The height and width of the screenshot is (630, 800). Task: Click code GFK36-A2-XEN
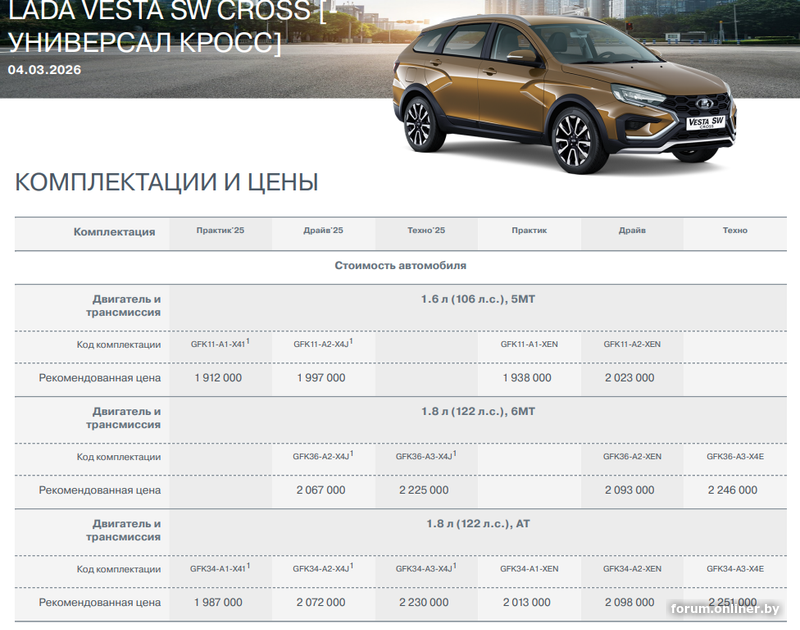(632, 457)
